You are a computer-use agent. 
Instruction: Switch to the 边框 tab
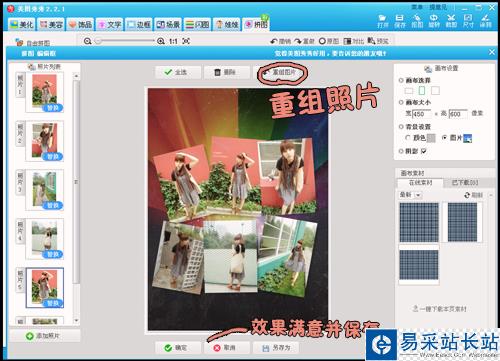(x=139, y=24)
